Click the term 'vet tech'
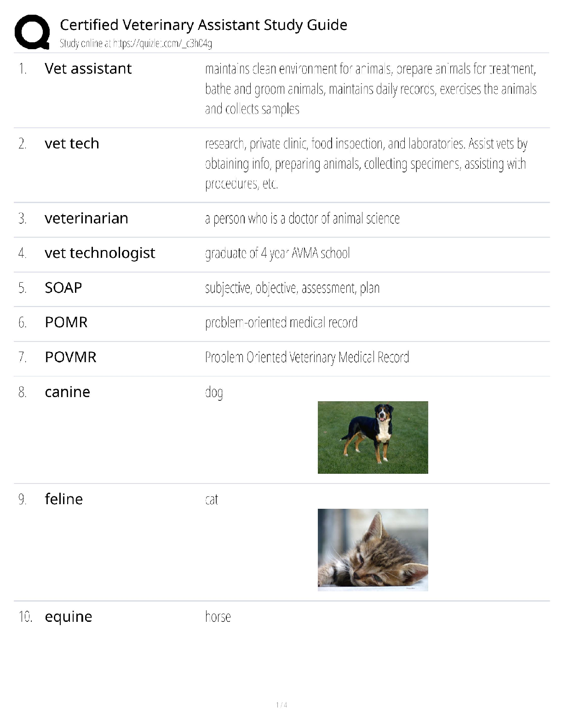The width and height of the screenshot is (563, 728). pyautogui.click(x=72, y=143)
